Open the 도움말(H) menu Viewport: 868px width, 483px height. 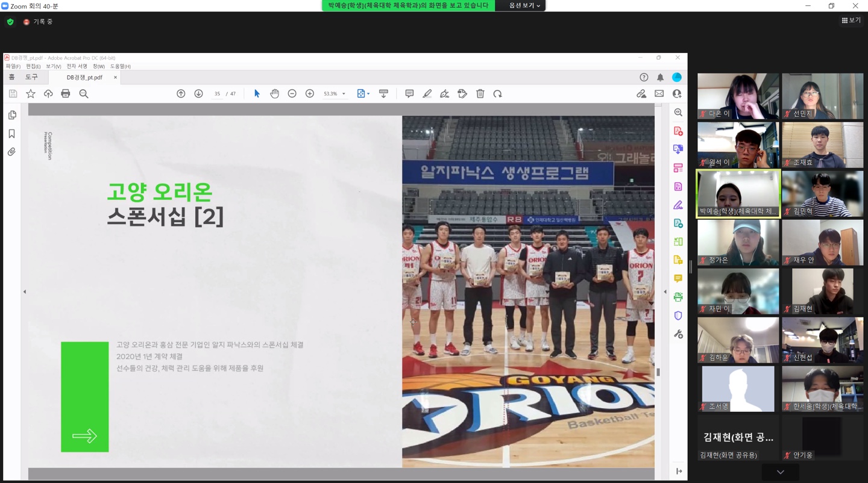[x=121, y=66]
